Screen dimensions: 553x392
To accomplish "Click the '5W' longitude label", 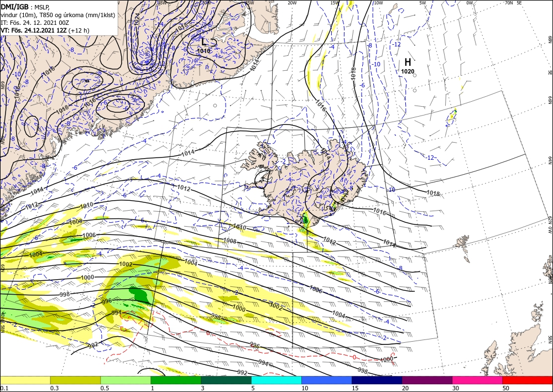I will (x=423, y=3).
